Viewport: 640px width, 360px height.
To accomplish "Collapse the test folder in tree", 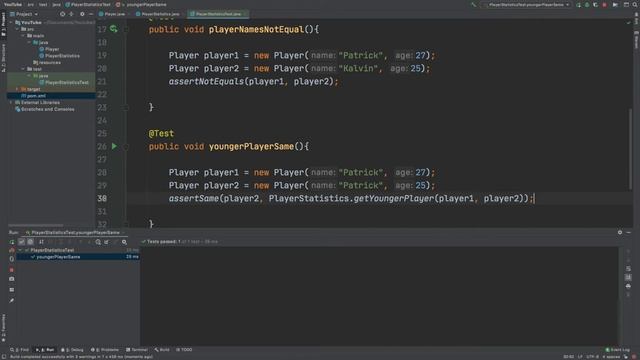I will [23, 69].
